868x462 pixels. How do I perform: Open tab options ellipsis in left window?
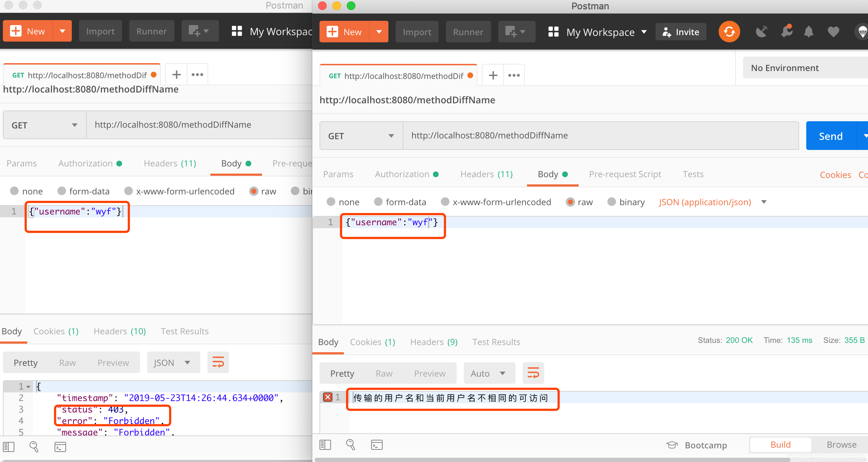tap(197, 75)
